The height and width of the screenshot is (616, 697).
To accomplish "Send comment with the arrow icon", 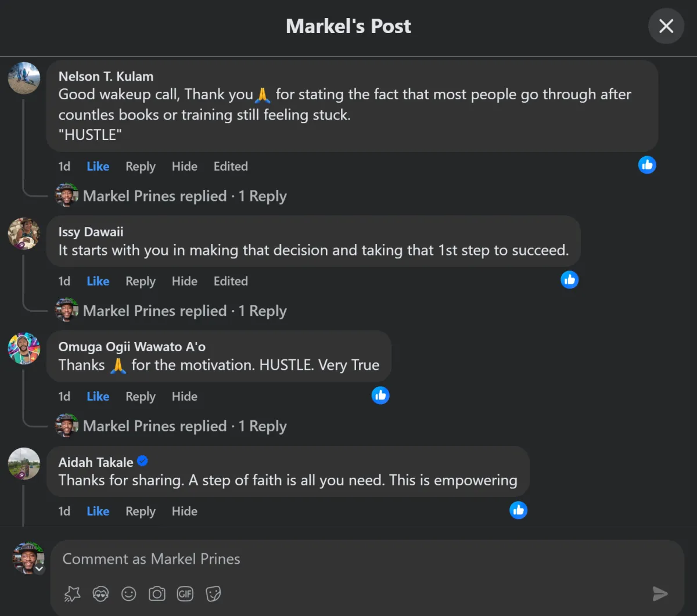I will [660, 593].
